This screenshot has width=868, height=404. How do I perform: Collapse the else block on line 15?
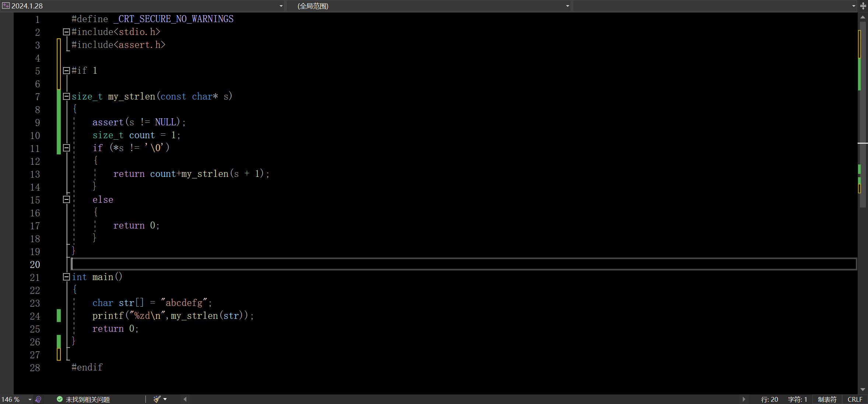pos(66,200)
